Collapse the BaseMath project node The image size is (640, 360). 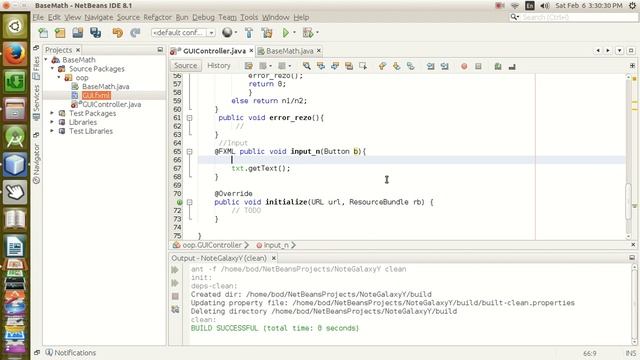click(x=46, y=60)
